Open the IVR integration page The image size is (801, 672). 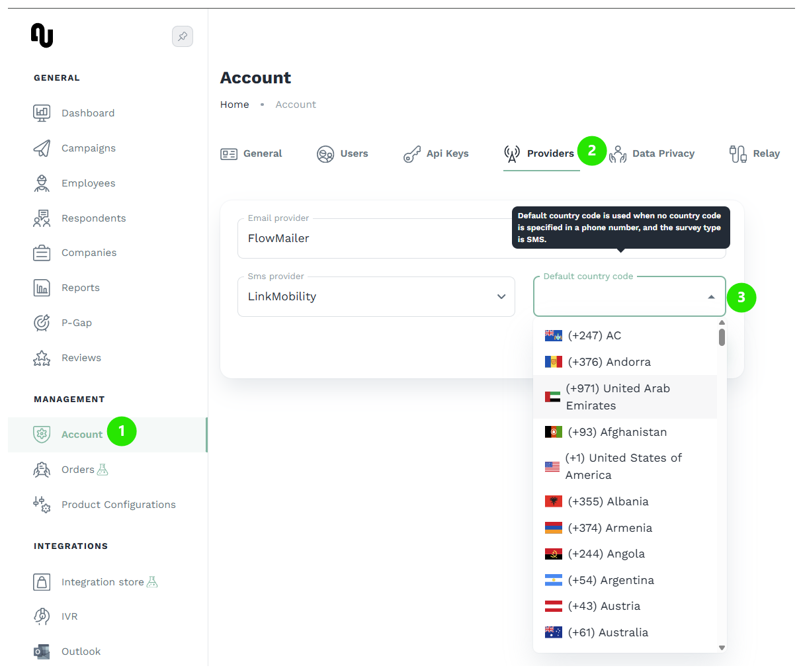tap(41, 616)
